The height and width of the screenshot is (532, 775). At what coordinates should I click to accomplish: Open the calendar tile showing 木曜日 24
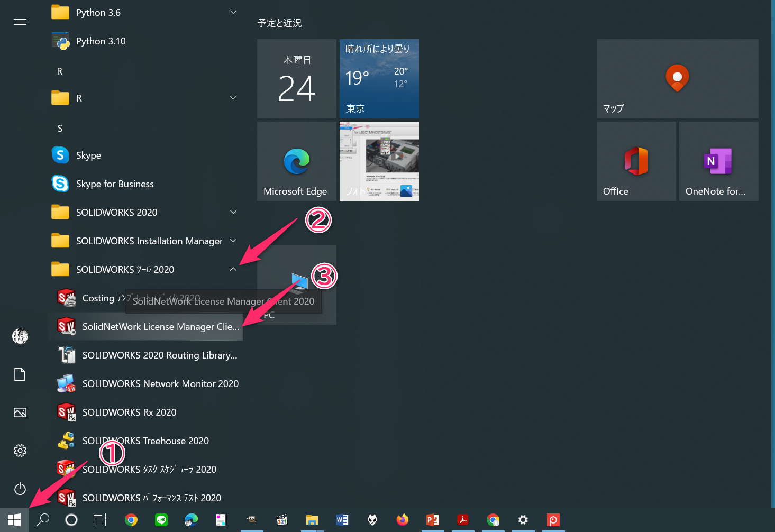click(x=297, y=79)
